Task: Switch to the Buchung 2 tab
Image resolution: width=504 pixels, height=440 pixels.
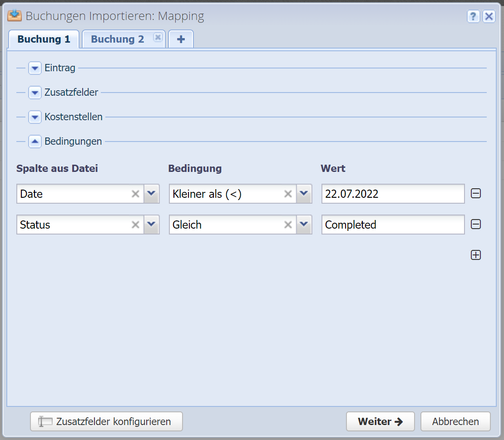Action: [118, 39]
